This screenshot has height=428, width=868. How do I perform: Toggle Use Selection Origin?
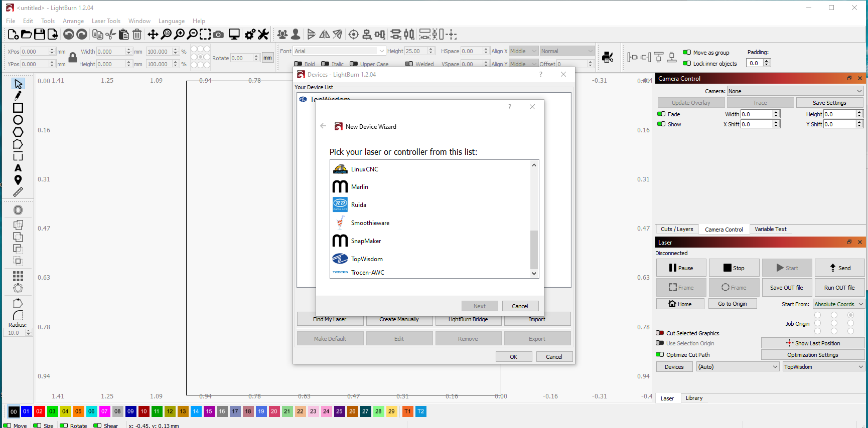[660, 343]
